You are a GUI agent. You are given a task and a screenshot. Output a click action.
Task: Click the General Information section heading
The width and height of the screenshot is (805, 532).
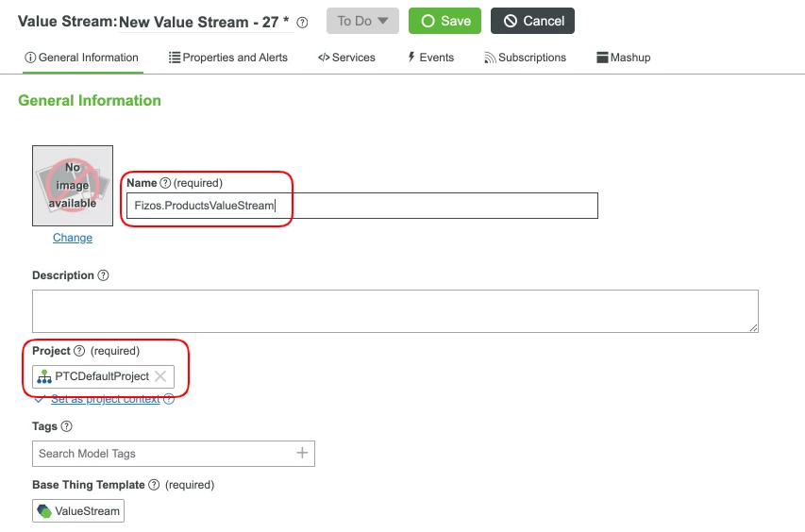tap(90, 101)
